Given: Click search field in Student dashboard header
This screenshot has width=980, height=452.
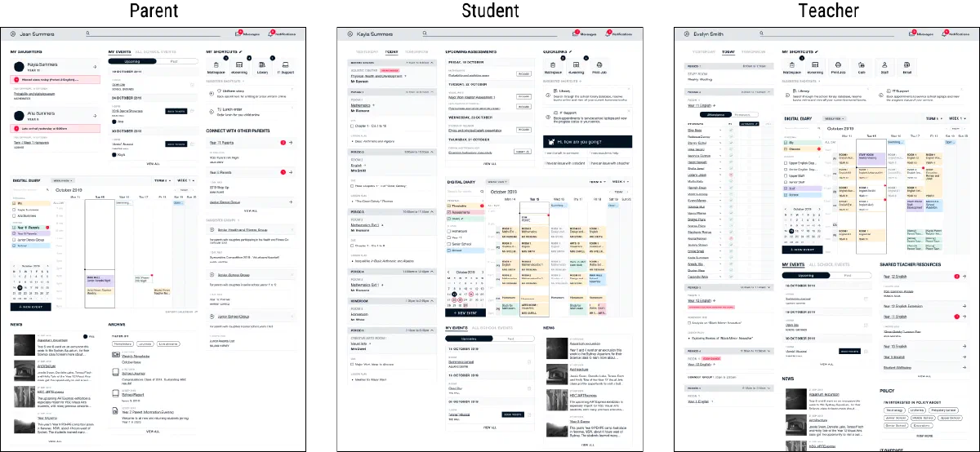Looking at the screenshot, I should (490, 34).
